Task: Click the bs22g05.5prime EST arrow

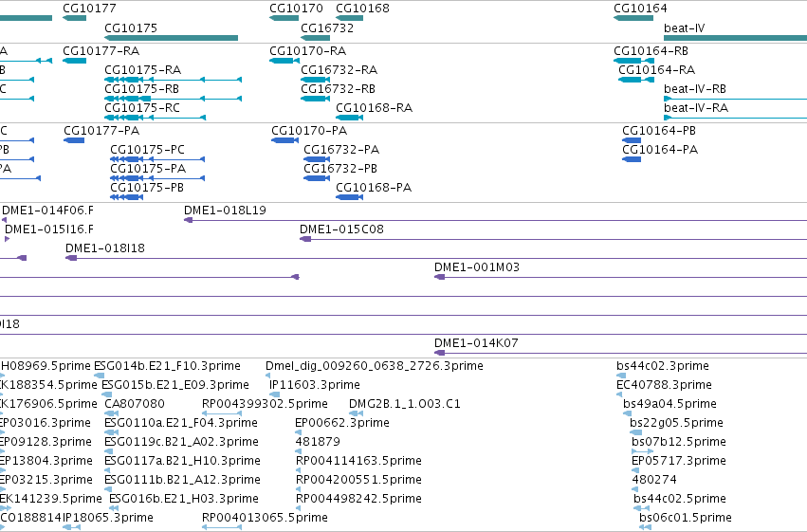Action: (x=636, y=432)
